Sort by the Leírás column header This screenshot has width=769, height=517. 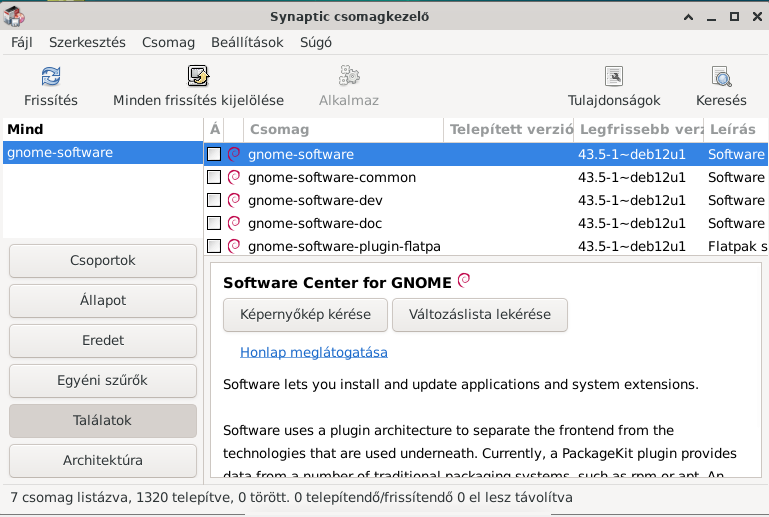click(736, 129)
